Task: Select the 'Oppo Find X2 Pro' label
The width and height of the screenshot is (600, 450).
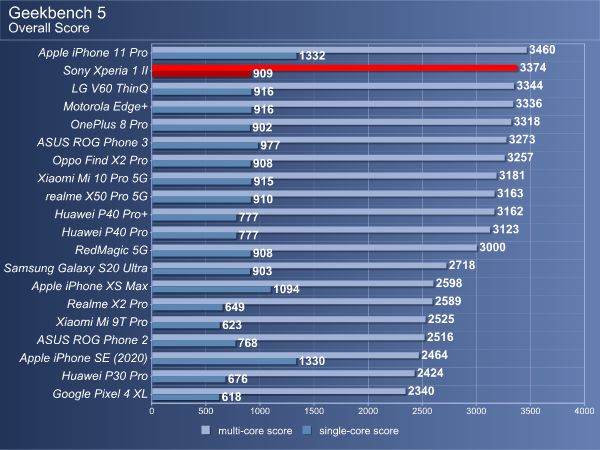Action: (x=100, y=160)
